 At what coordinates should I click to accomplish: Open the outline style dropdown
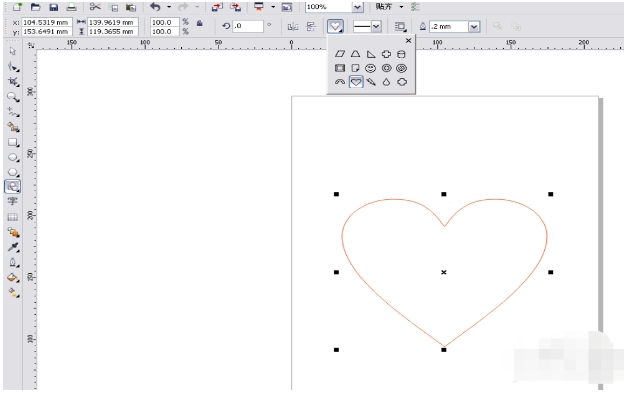(375, 27)
